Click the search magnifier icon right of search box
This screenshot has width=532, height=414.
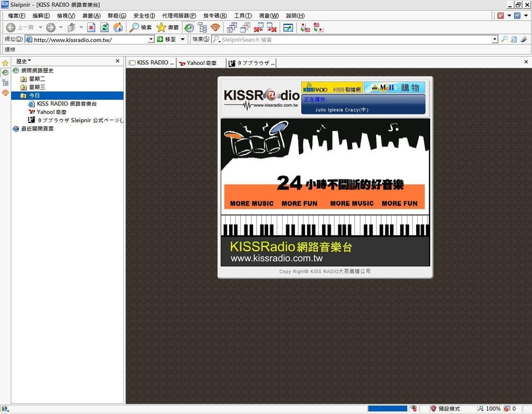504,39
